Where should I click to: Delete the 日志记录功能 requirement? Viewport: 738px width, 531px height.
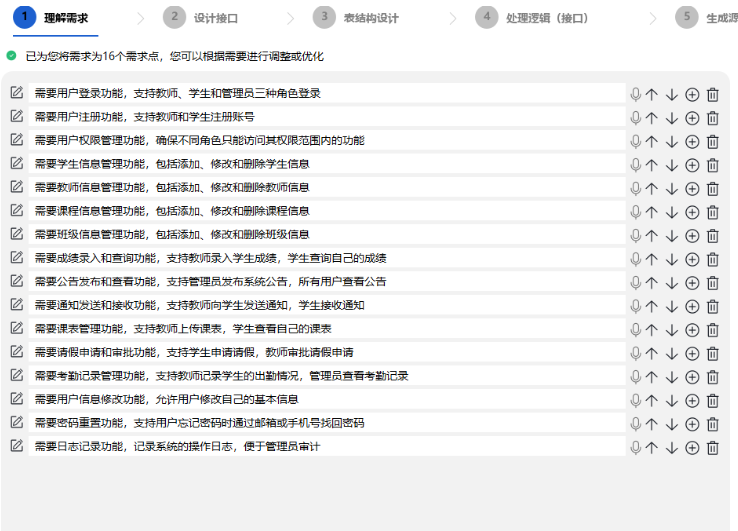click(x=713, y=447)
